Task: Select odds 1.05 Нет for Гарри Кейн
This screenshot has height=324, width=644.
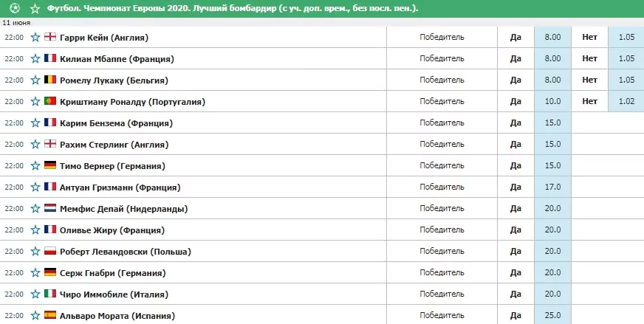Action: click(x=626, y=37)
